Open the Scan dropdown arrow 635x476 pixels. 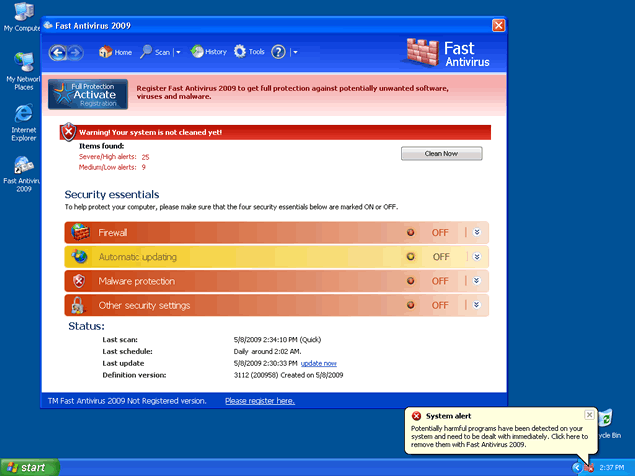tap(178, 52)
